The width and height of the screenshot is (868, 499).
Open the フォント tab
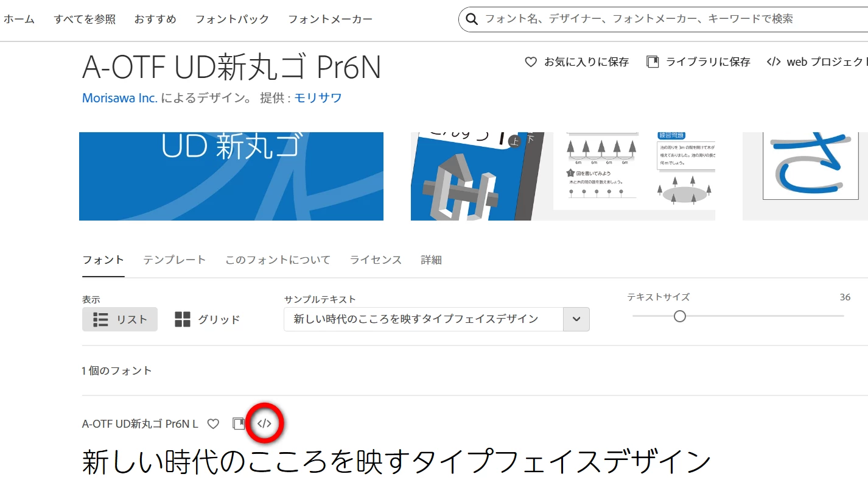pyautogui.click(x=103, y=260)
